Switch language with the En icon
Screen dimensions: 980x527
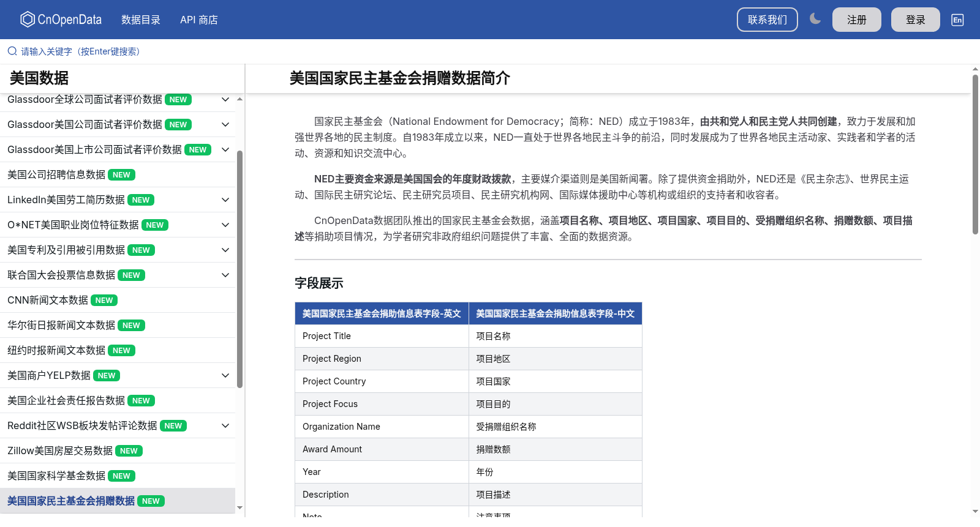957,20
